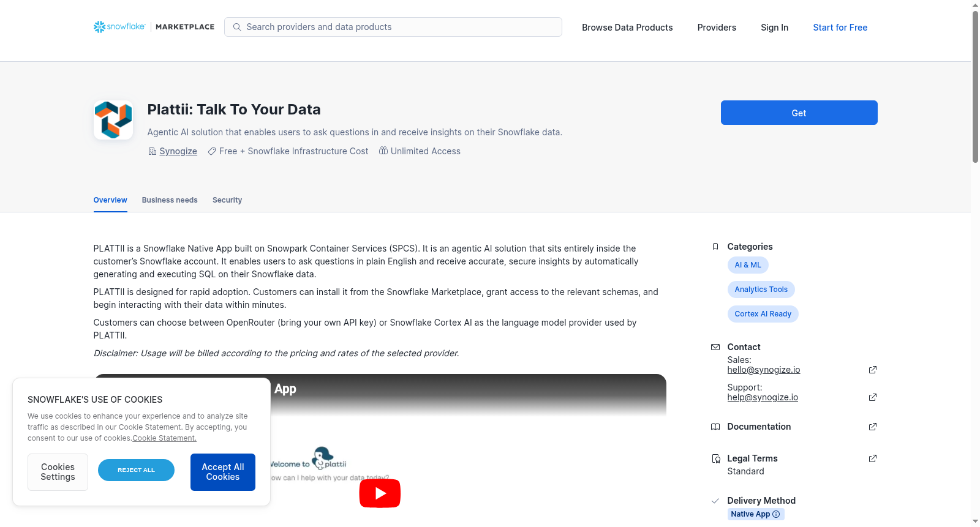Click the Native App info icon
The width and height of the screenshot is (980, 527).
pyautogui.click(x=776, y=514)
